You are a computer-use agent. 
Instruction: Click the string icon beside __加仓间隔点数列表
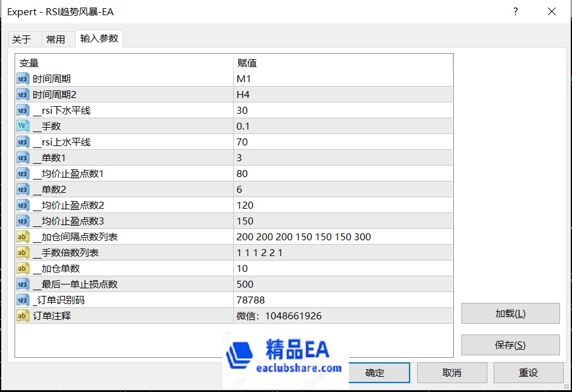coord(23,236)
